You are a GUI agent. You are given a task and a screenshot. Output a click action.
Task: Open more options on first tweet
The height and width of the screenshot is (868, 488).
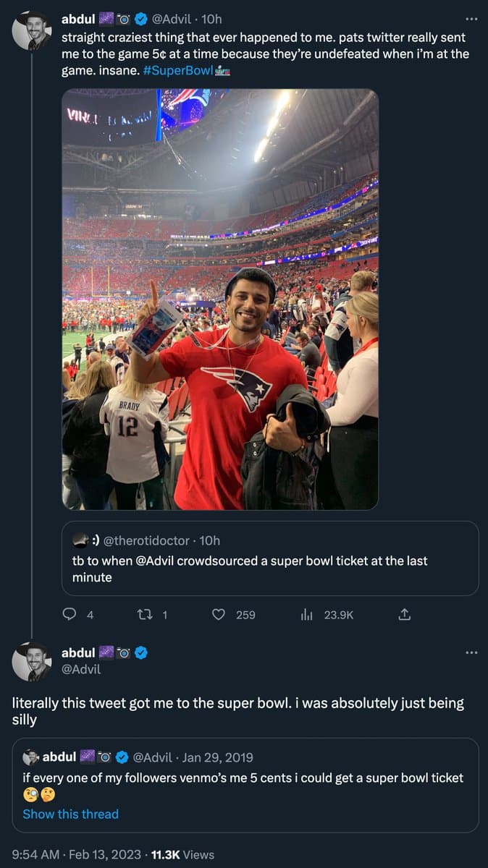(x=471, y=19)
